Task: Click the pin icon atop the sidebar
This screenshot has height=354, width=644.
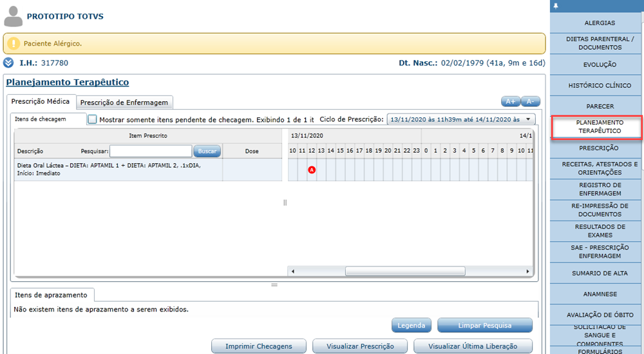Action: click(x=556, y=6)
